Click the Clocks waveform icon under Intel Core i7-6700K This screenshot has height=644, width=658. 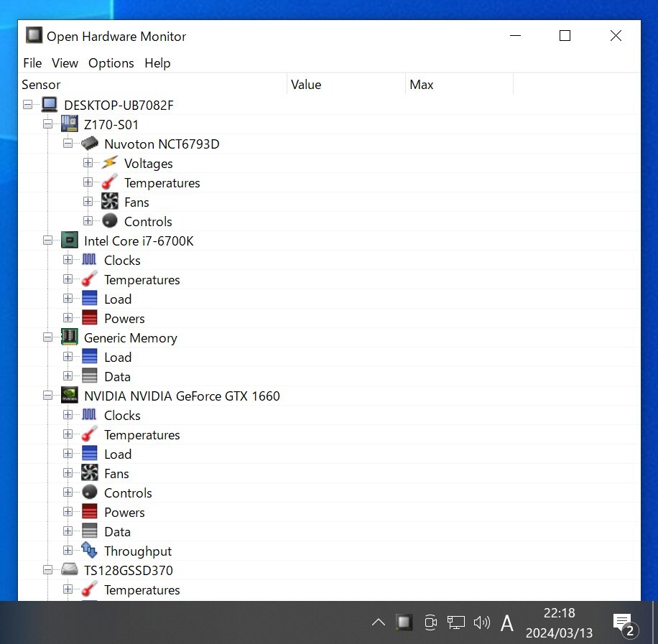click(x=89, y=260)
